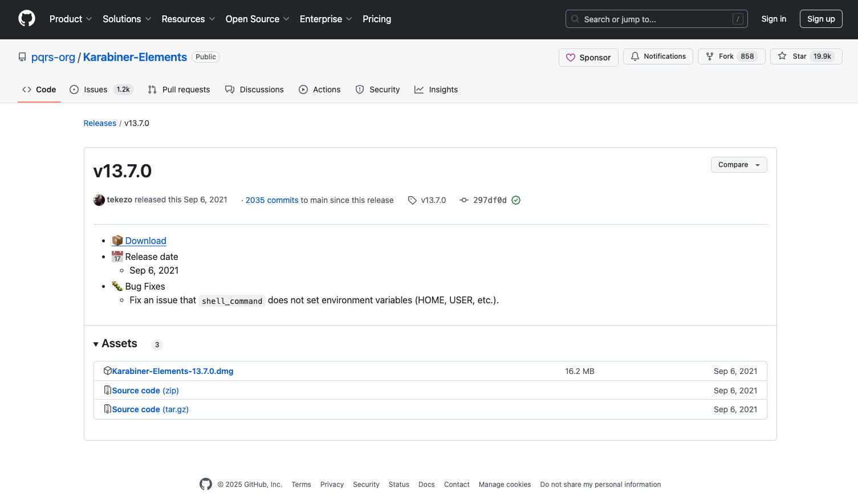This screenshot has width=858, height=504.
Task: Click the green verified check icon
Action: tap(516, 200)
